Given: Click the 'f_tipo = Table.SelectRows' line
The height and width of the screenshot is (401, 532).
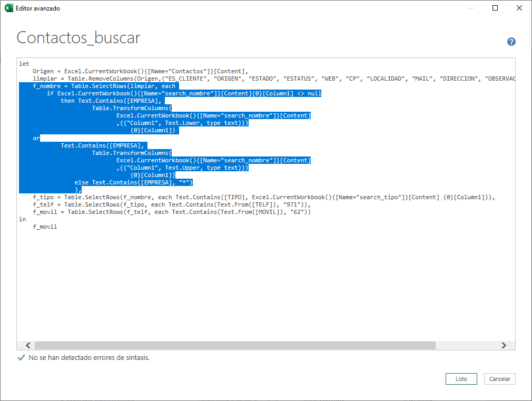Looking at the screenshot, I should [264, 197].
